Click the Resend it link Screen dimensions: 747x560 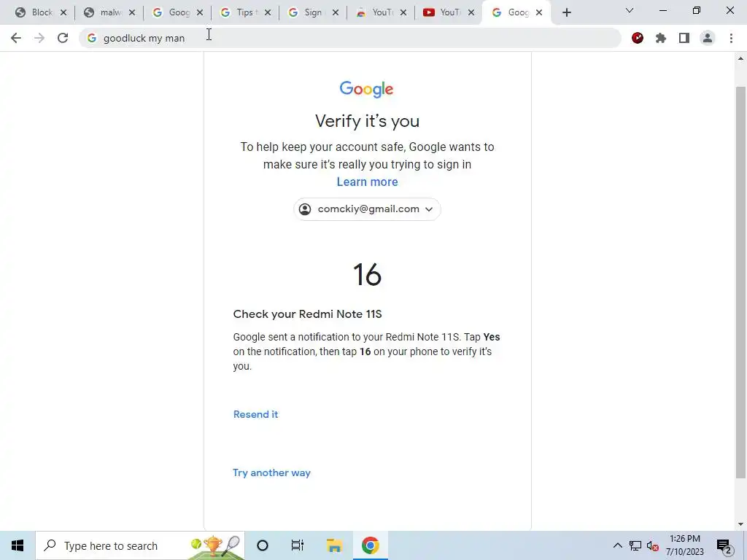256,414
